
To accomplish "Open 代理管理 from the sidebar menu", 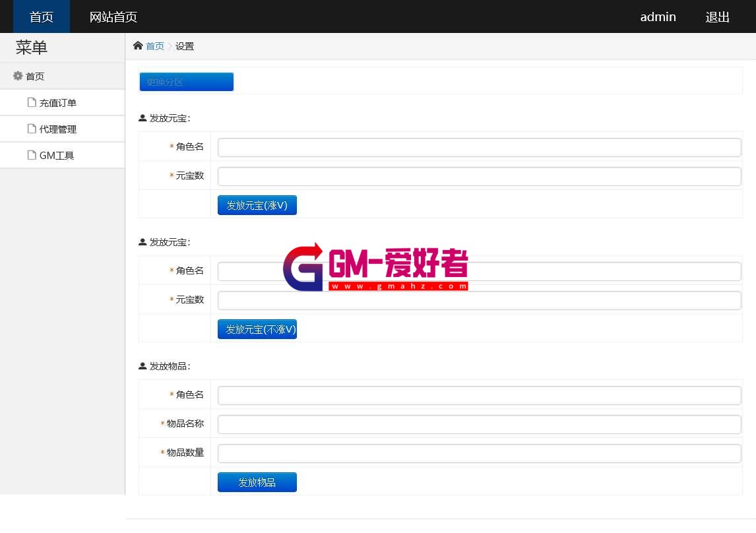I will (x=58, y=129).
